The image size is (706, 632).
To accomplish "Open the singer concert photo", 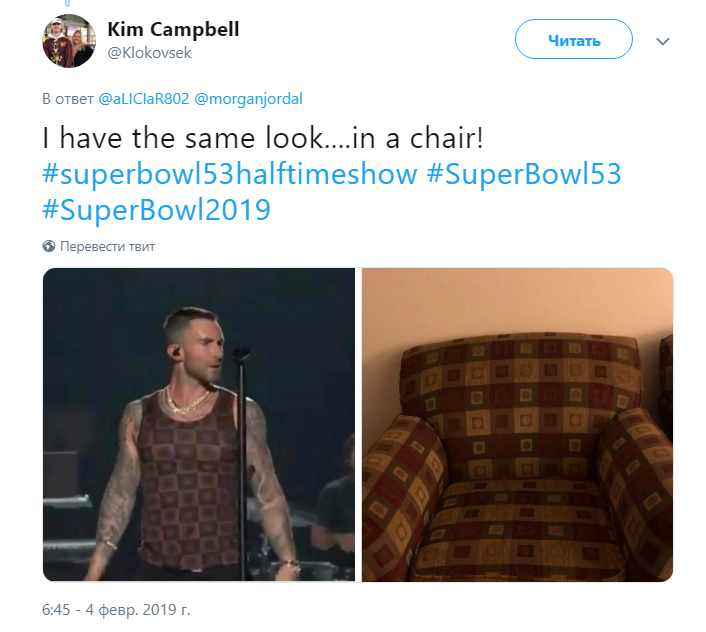I will coord(199,424).
